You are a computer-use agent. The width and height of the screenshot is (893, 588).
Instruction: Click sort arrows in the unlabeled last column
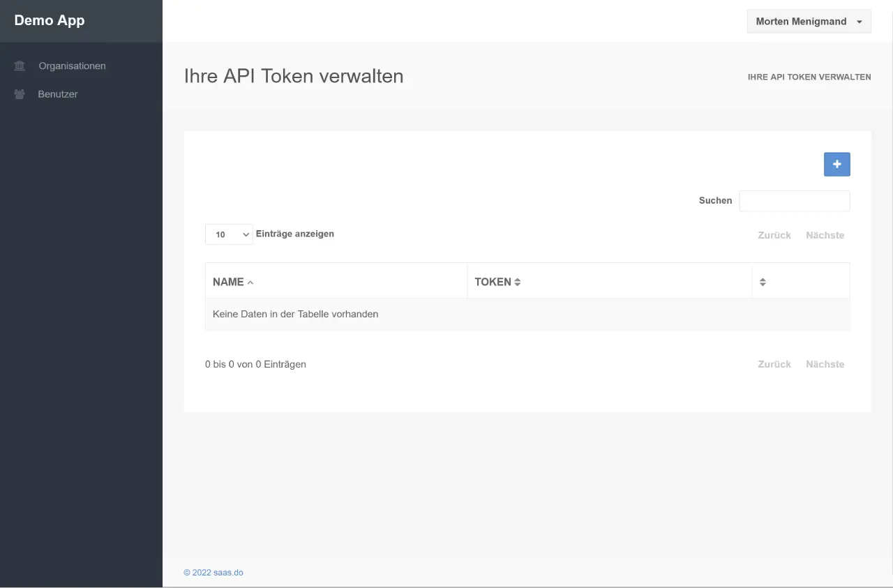pos(763,282)
